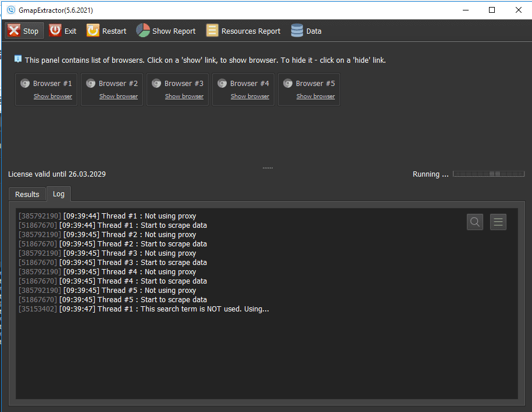This screenshot has width=532, height=412.
Task: Click log line 'This search term is NOT used'
Action: pos(144,309)
